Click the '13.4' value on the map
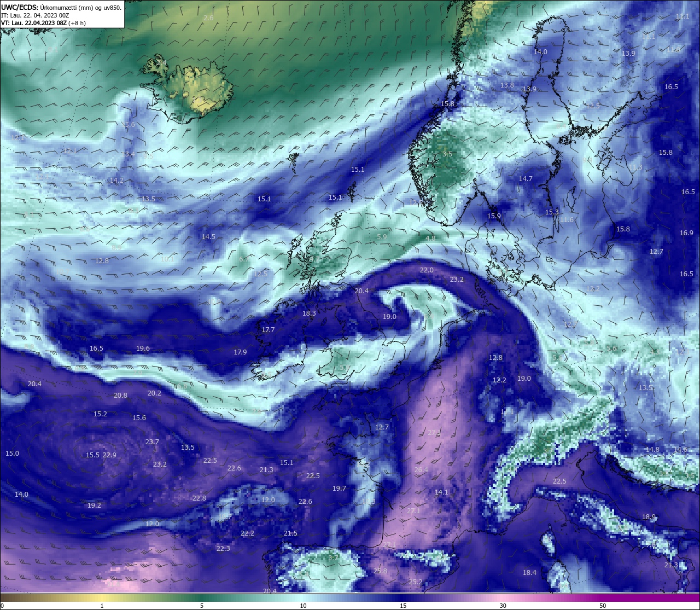The height and width of the screenshot is (610, 700). pyautogui.click(x=128, y=154)
